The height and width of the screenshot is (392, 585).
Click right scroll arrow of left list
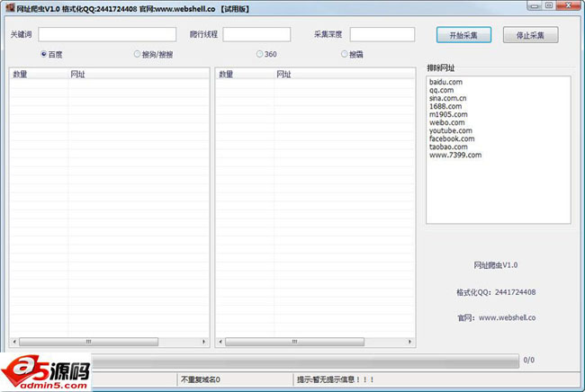click(205, 343)
